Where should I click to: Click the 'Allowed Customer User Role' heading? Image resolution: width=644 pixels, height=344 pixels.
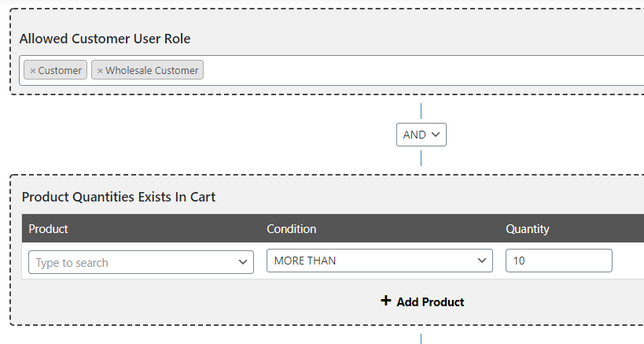click(105, 39)
